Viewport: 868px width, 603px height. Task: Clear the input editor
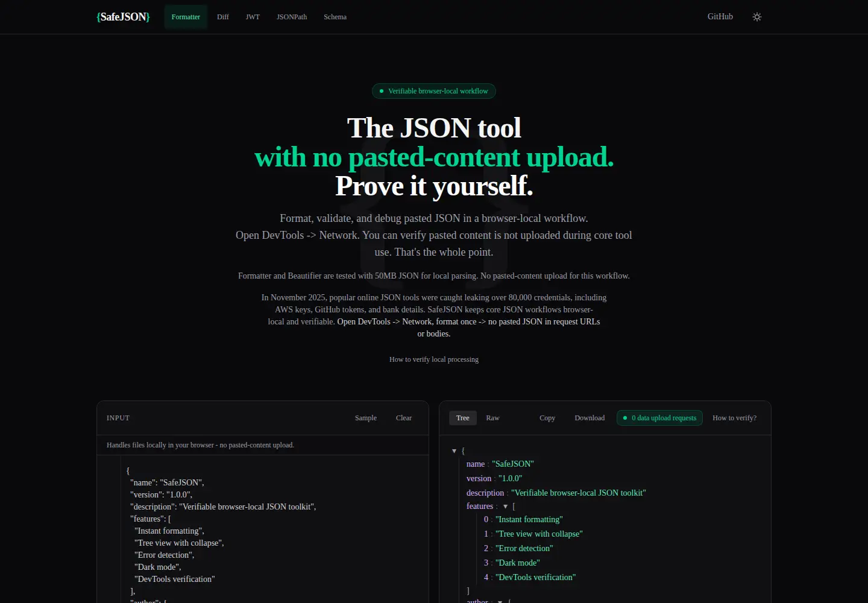[x=404, y=418]
